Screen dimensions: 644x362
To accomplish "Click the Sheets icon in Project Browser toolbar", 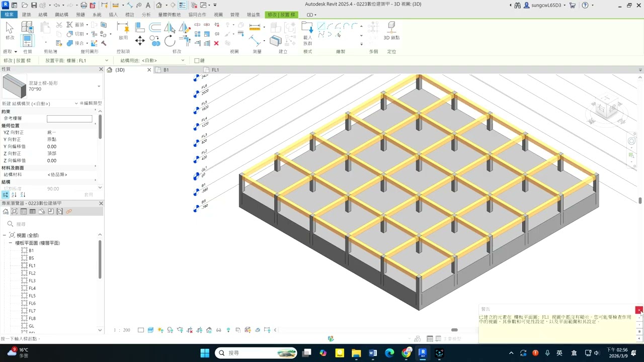I will coord(42,212).
